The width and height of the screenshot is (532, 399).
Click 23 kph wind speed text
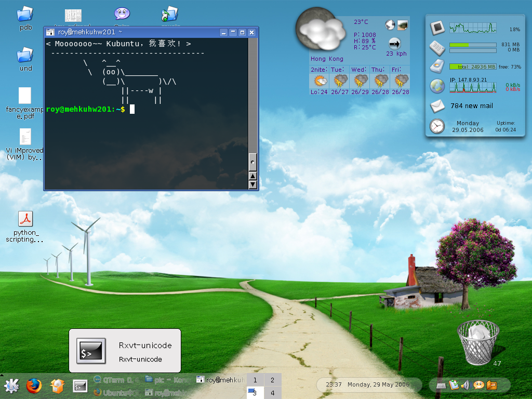(396, 54)
